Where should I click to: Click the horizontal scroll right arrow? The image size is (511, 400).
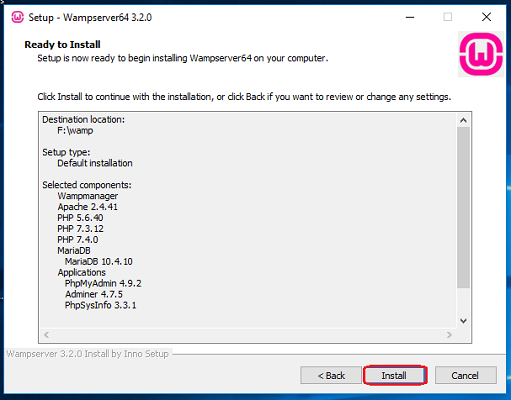[449, 335]
